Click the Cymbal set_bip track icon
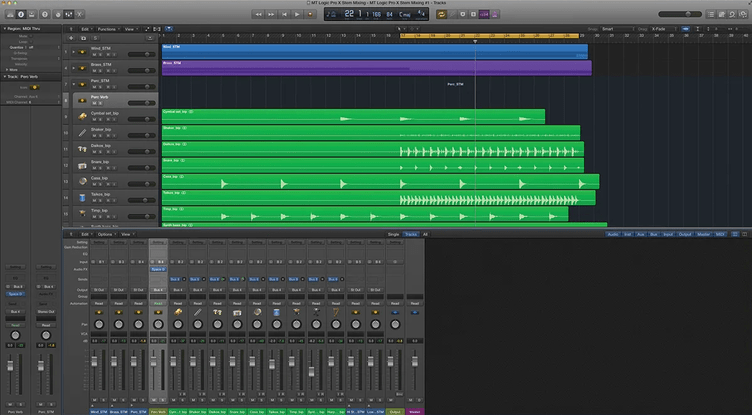This screenshot has width=752, height=415. (x=82, y=117)
